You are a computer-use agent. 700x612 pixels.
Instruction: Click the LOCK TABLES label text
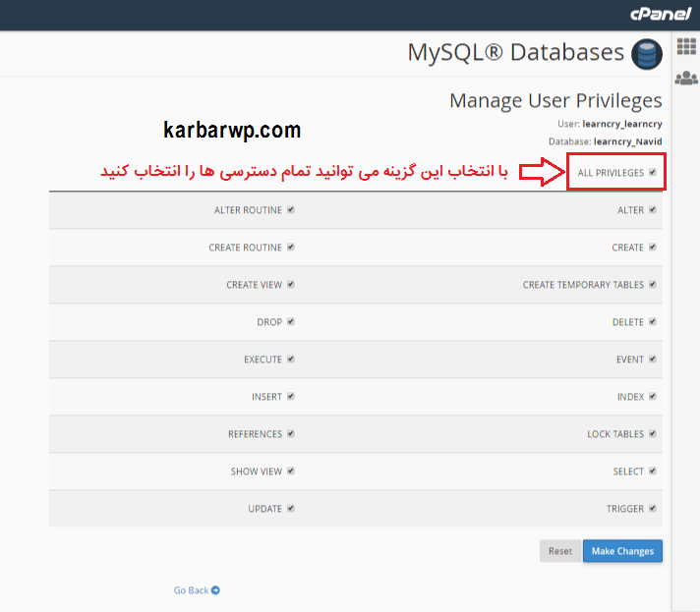tap(615, 434)
